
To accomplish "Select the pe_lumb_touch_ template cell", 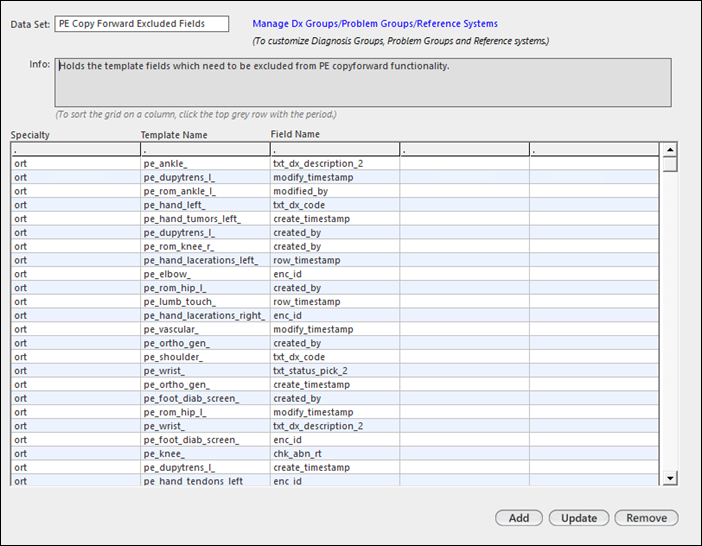I will [x=205, y=302].
